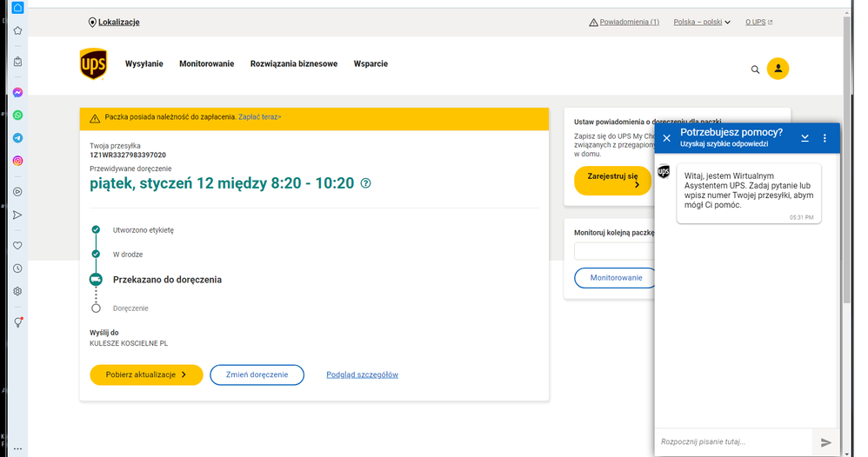Open Telegram in the browser sidebar
Viewport: 868px width, 457px height.
(x=17, y=138)
